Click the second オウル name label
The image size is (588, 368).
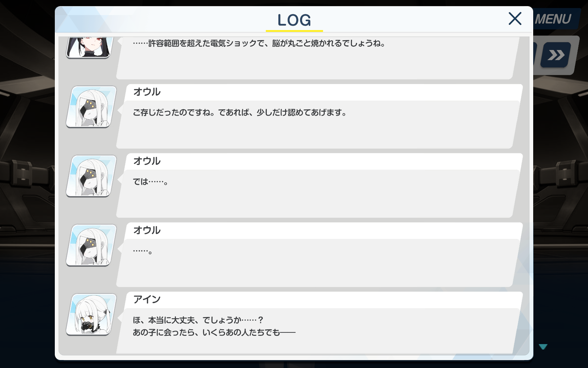pos(147,161)
